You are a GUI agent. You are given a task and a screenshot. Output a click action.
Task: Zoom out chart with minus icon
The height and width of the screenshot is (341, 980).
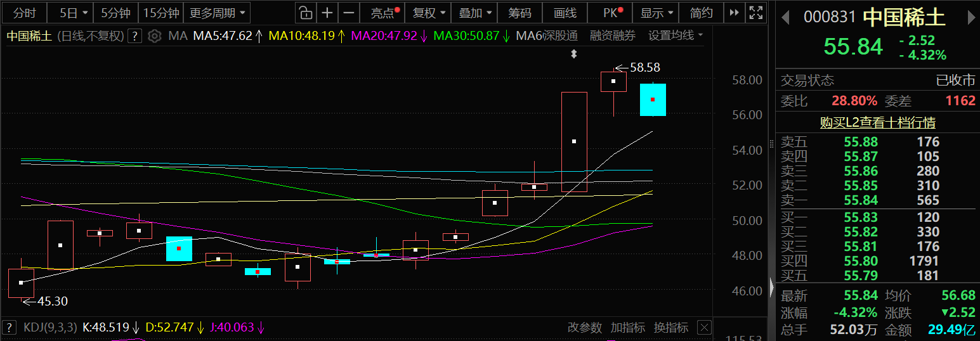click(348, 13)
